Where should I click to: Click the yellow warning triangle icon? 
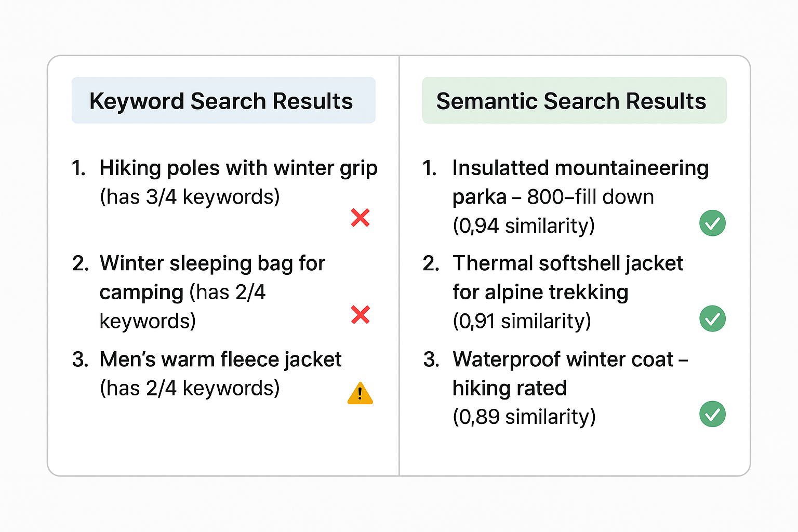pyautogui.click(x=360, y=393)
